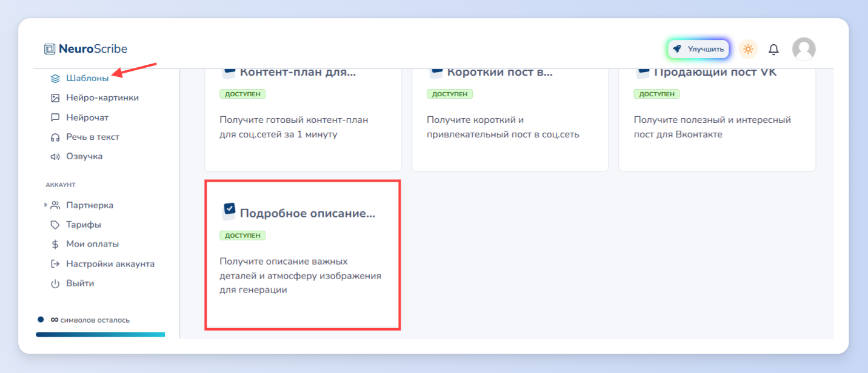
Task: Click the symbols remaining progress bar
Action: point(100,334)
